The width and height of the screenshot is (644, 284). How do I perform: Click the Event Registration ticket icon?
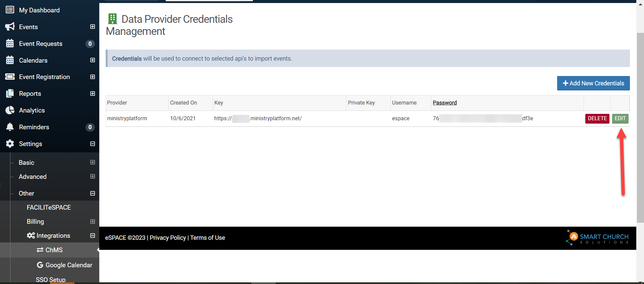[10, 77]
